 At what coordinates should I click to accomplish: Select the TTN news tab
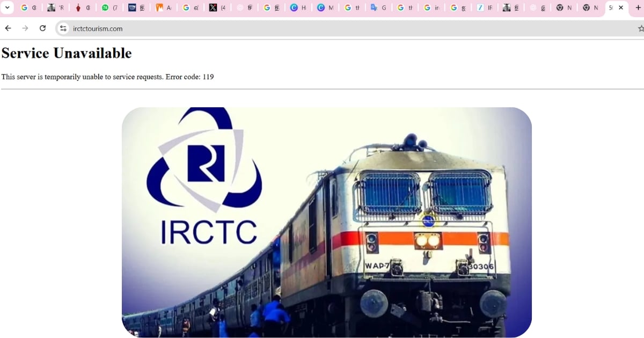pyautogui.click(x=136, y=8)
